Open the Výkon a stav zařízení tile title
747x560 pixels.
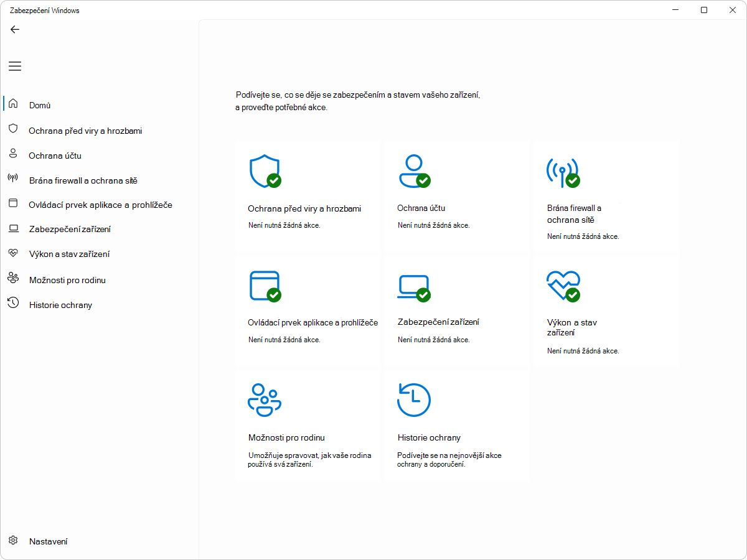(572, 327)
